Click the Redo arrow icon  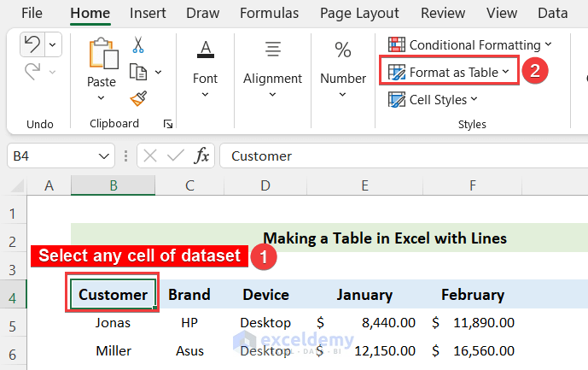pyautogui.click(x=31, y=71)
